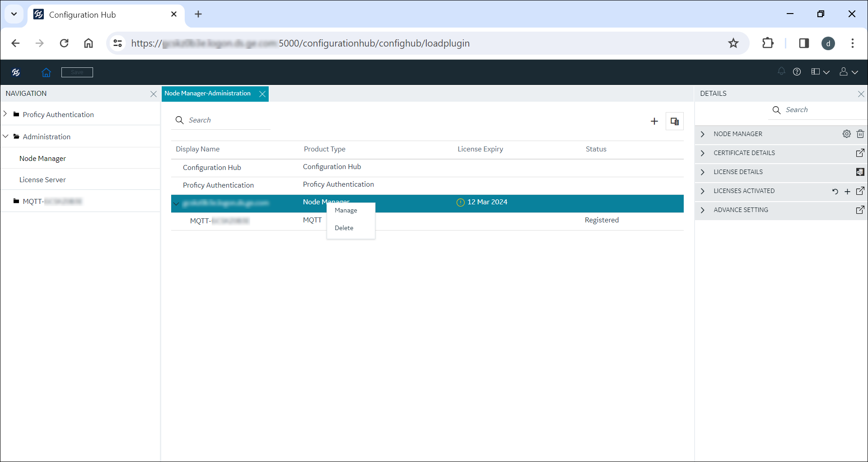Open the user account dropdown in header
Viewport: 868px width, 462px height.
pos(849,72)
